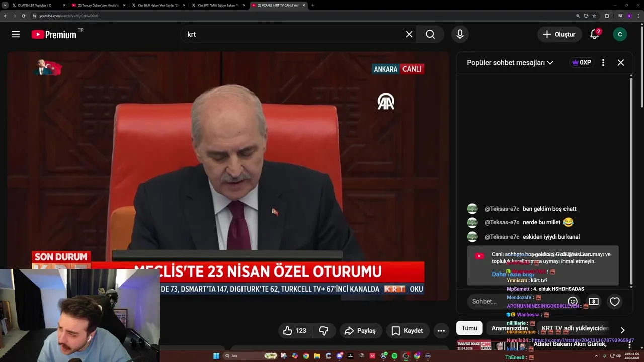Dislike the video
Image resolution: width=644 pixels, height=362 pixels.
click(324, 330)
